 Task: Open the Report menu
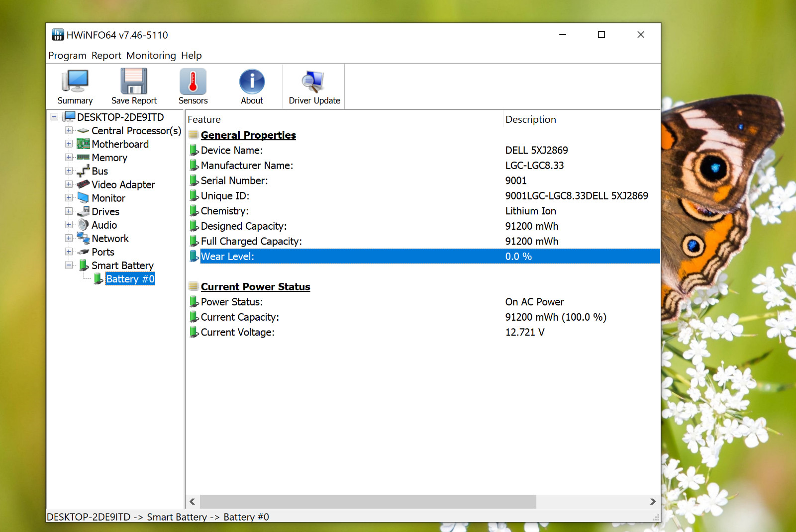106,55
